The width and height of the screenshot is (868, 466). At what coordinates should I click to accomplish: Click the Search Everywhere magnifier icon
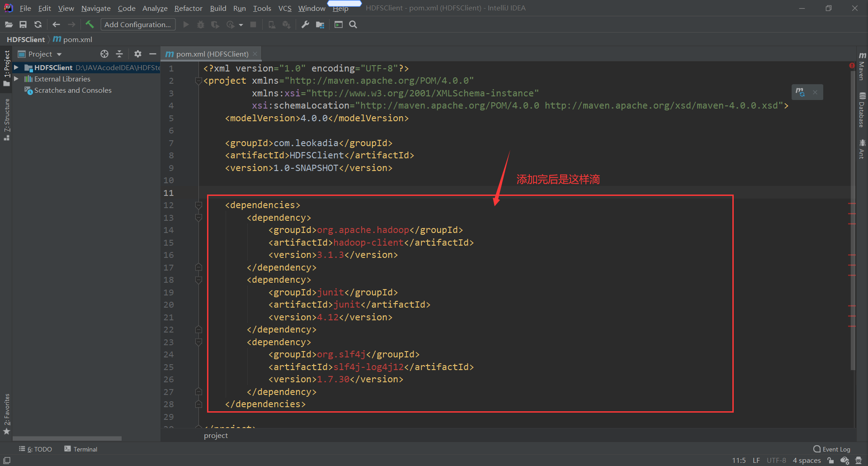pos(353,24)
